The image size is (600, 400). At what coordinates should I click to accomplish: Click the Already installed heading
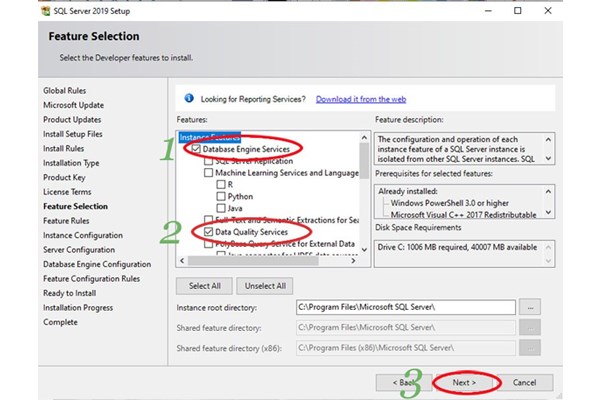tap(408, 191)
